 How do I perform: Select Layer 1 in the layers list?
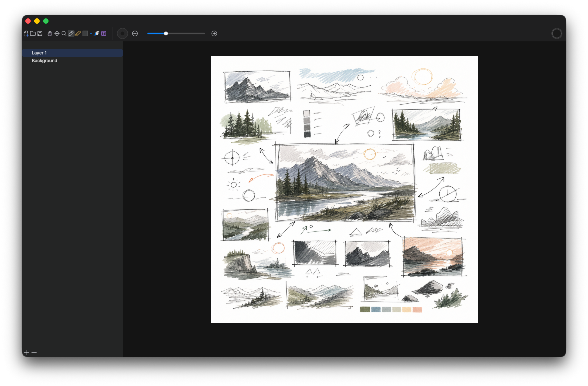[72, 53]
